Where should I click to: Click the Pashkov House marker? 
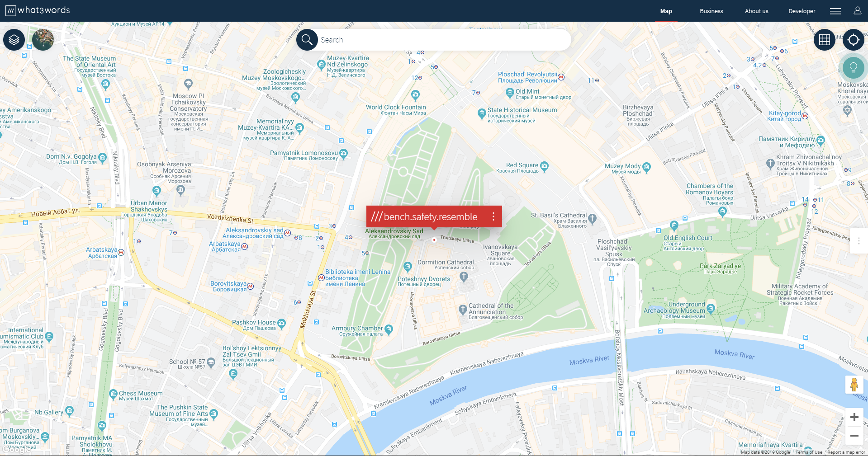[281, 323]
